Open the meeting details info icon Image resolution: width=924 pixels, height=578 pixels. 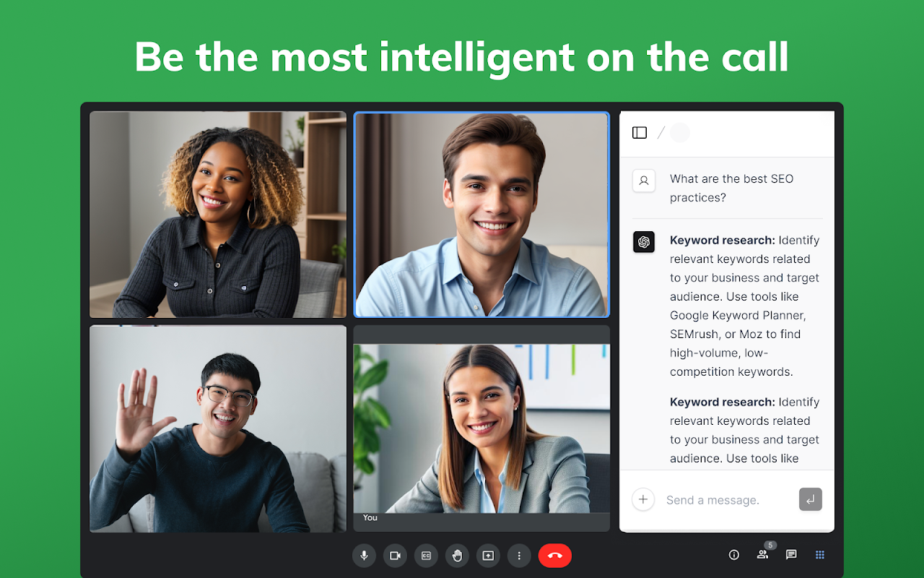(734, 555)
